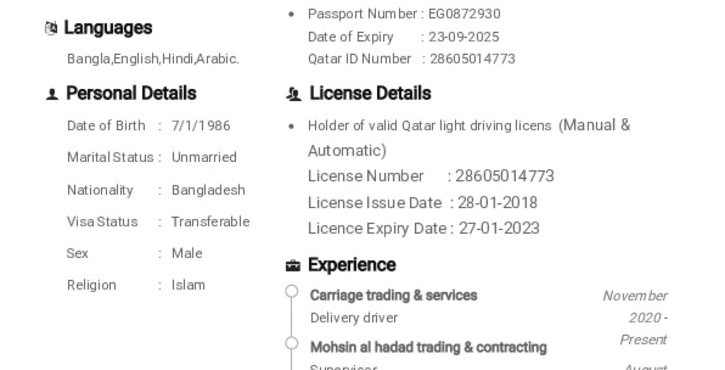Image resolution: width=725 pixels, height=370 pixels.
Task: Click the Visa Status Transferable text
Action: point(211,222)
